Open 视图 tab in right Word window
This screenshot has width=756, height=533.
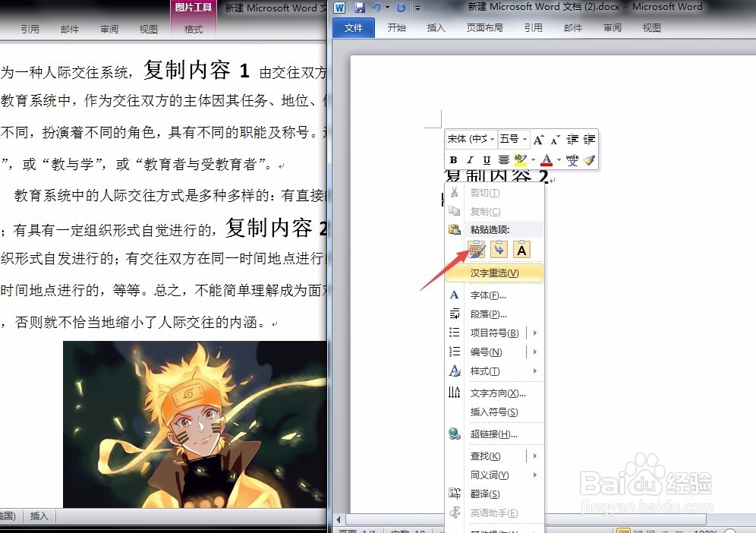651,28
